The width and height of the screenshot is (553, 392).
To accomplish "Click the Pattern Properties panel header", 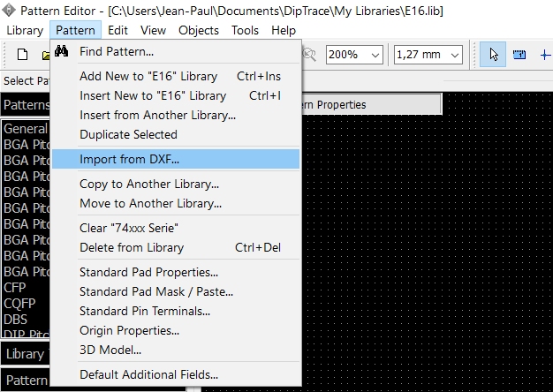I will (371, 105).
